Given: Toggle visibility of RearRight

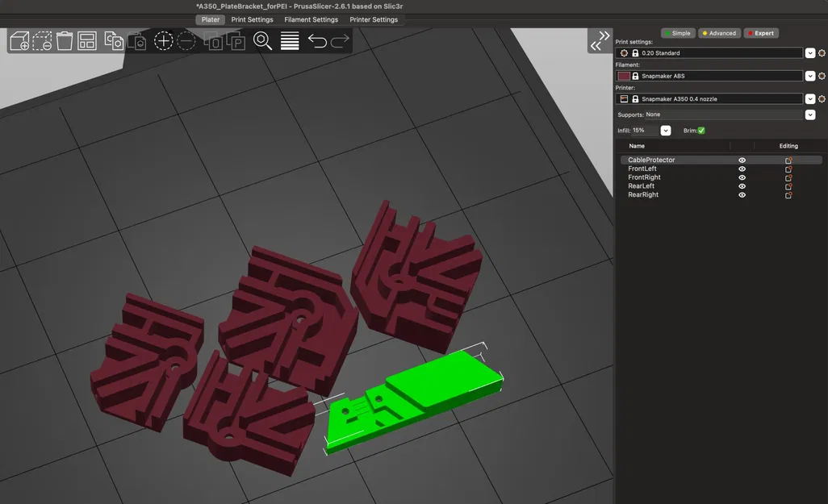Looking at the screenshot, I should point(742,194).
